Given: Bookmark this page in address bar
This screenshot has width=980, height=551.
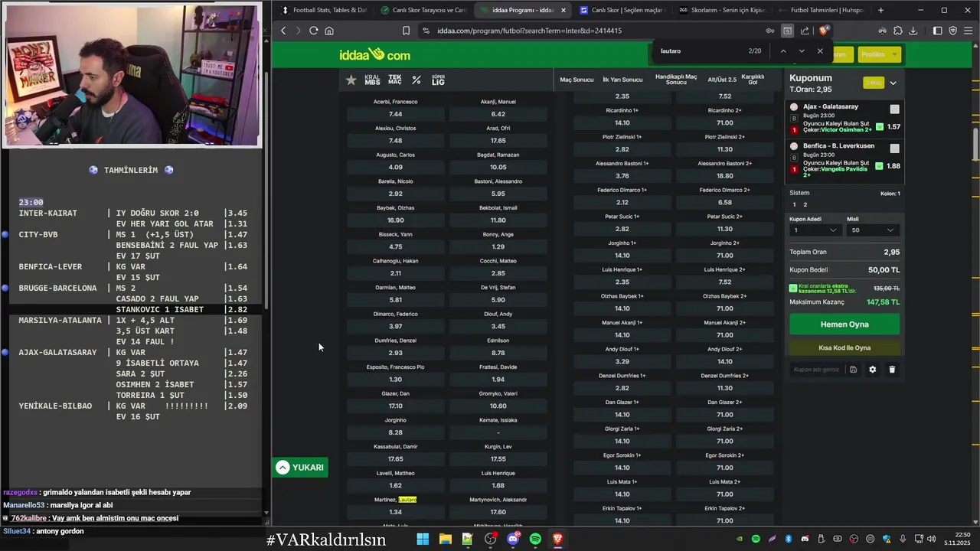Looking at the screenshot, I should click(x=406, y=31).
